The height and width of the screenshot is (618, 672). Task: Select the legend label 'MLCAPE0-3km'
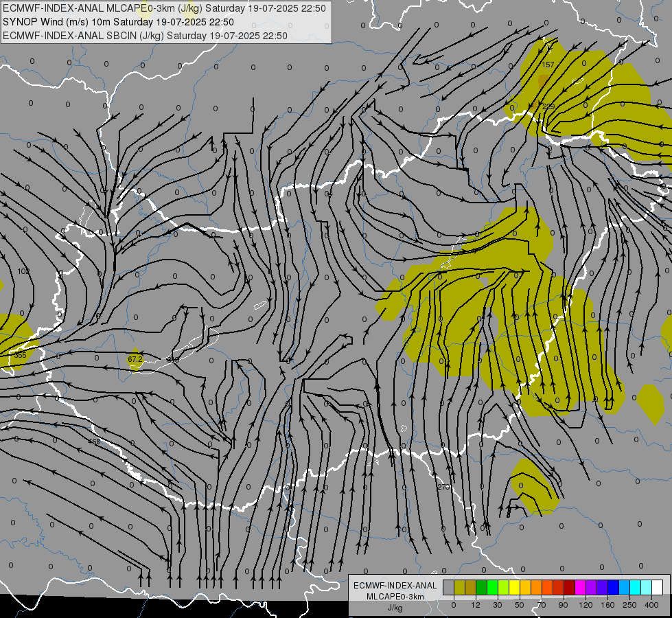395,597
